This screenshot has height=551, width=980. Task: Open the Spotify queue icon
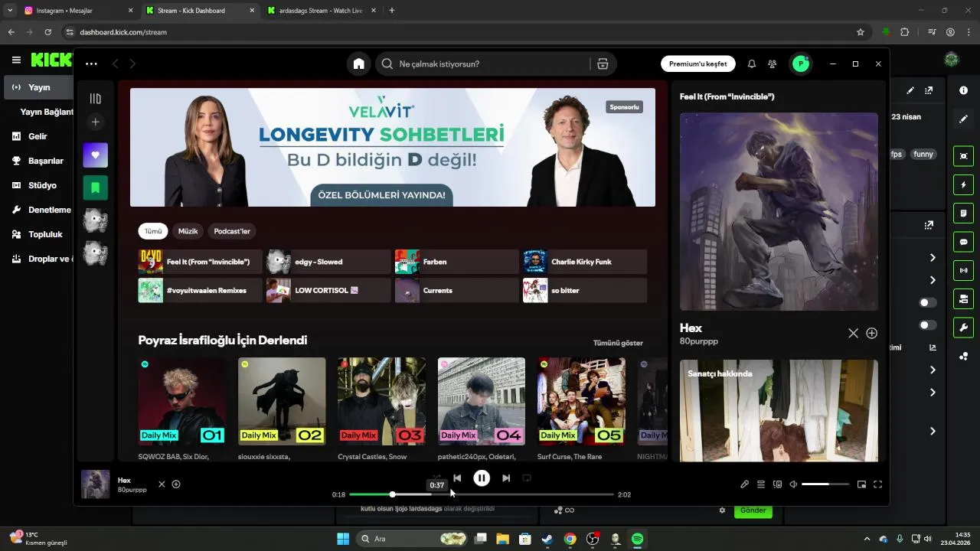point(761,484)
